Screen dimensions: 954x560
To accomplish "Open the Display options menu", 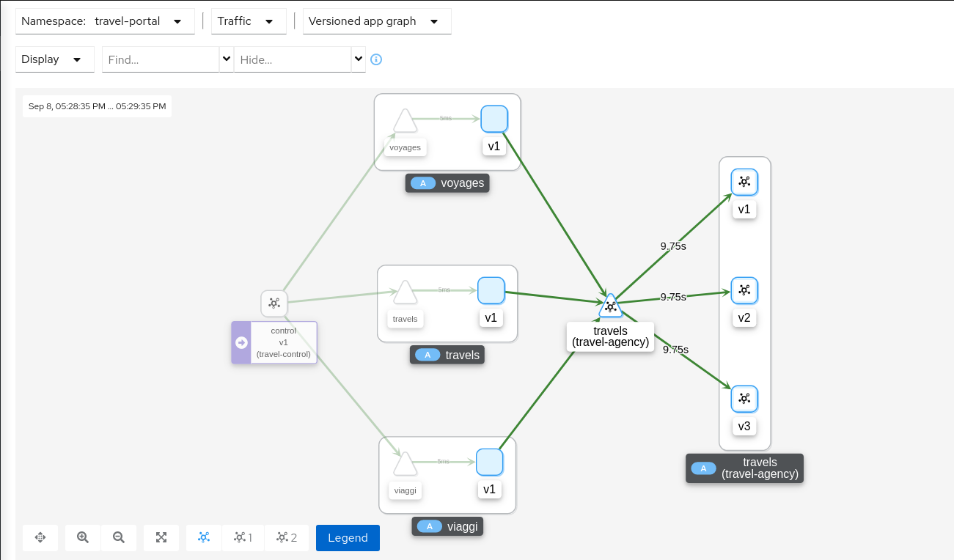I will [x=54, y=59].
